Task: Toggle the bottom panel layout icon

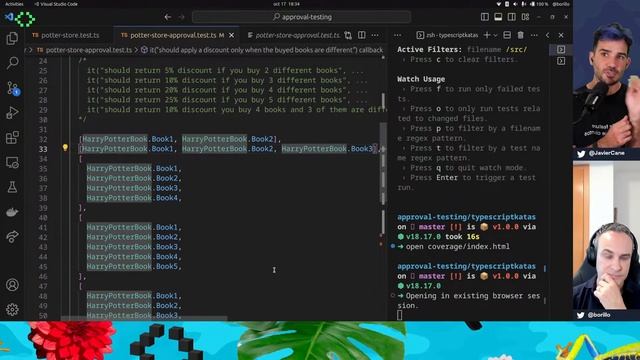Action: (498, 17)
